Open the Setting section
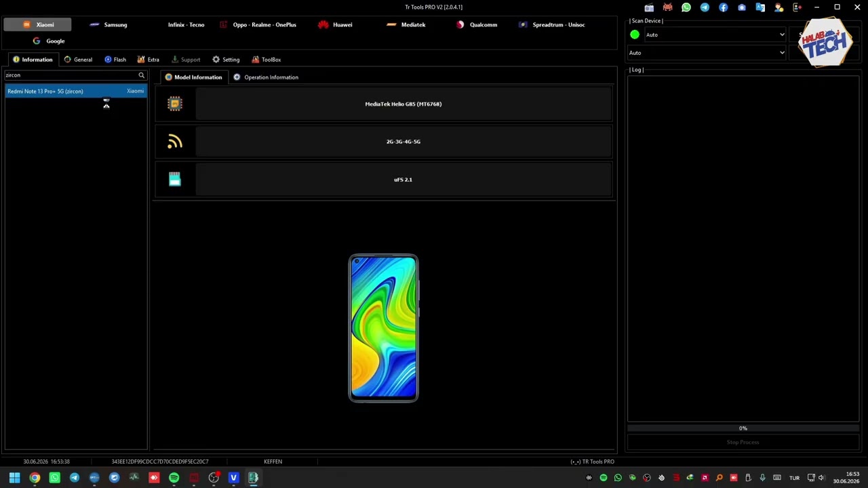 click(225, 60)
